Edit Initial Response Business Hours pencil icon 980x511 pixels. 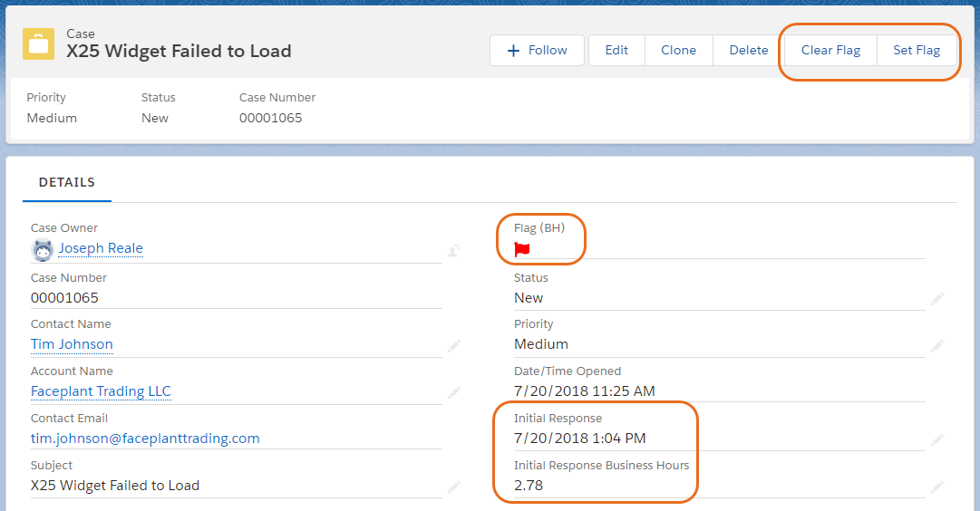[936, 486]
